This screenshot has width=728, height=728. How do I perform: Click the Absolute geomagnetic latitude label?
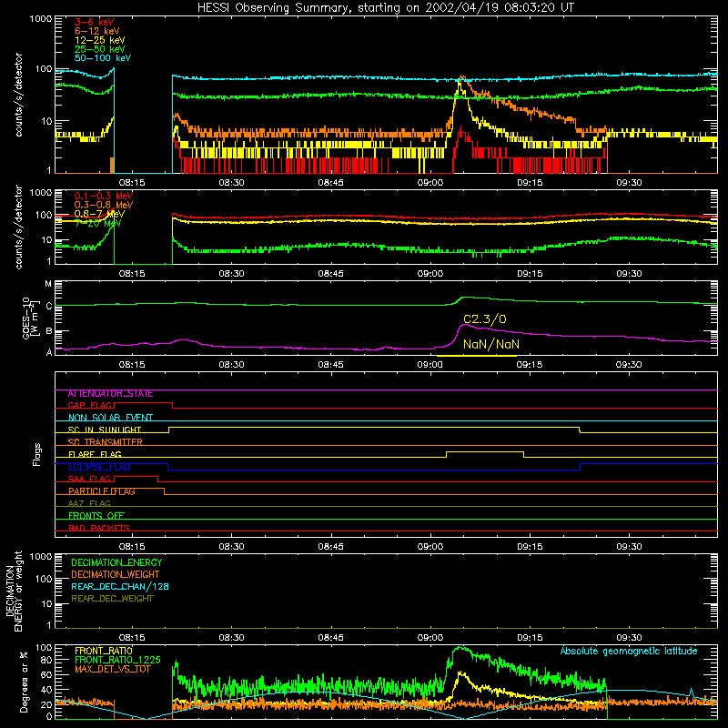pos(629,652)
